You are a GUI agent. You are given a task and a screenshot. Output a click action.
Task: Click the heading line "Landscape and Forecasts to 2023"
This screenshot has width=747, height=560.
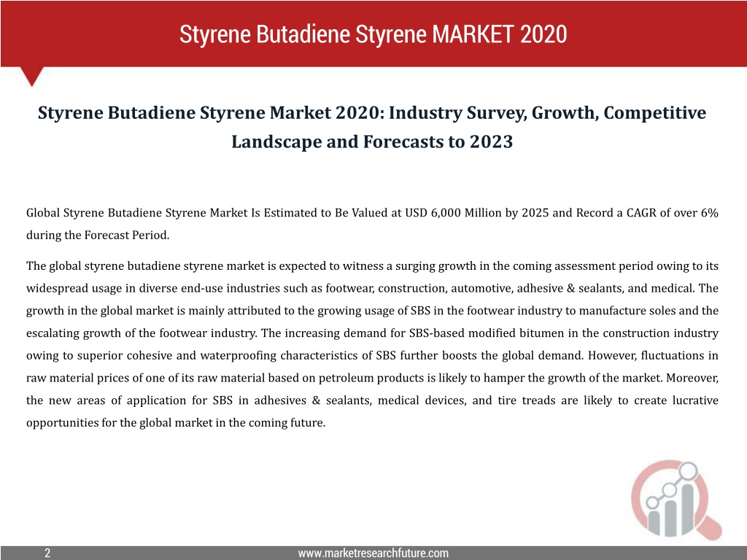click(x=372, y=141)
